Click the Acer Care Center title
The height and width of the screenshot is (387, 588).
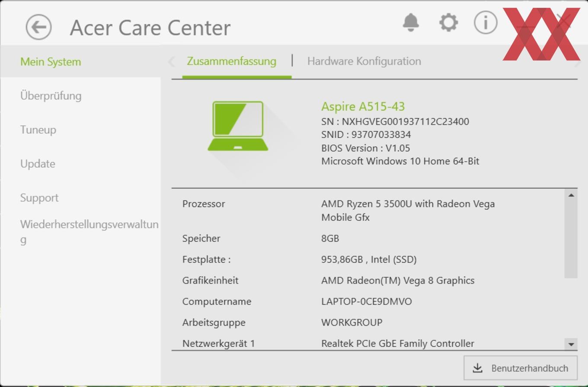pyautogui.click(x=150, y=28)
